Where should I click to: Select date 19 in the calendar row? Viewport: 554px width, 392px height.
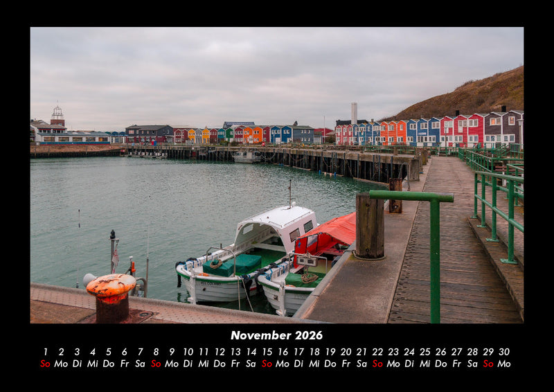pyautogui.click(x=330, y=352)
